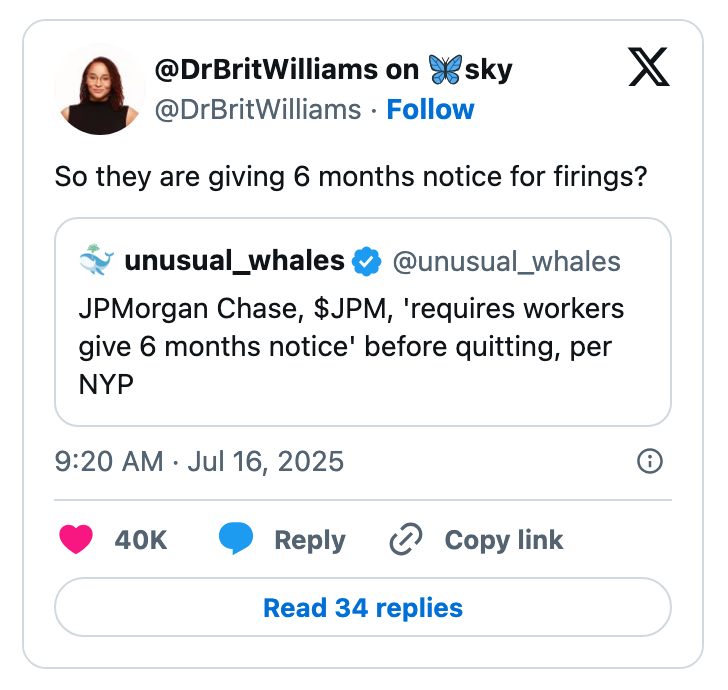Click the blue reply bubble icon

tap(236, 540)
